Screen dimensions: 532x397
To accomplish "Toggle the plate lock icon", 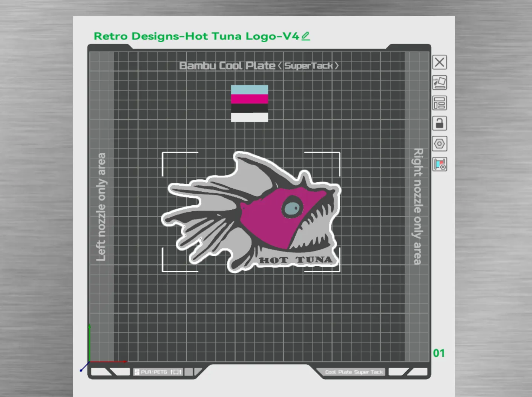I will click(x=440, y=123).
